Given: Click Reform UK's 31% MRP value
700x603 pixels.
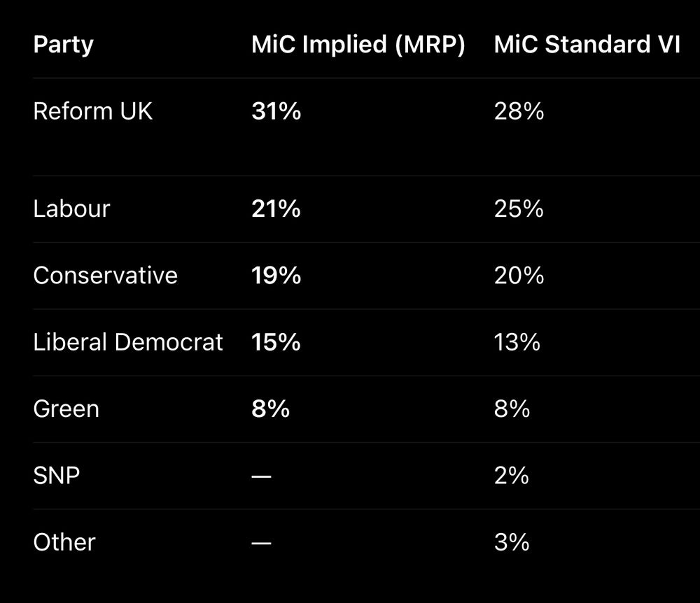Looking at the screenshot, I should (276, 111).
